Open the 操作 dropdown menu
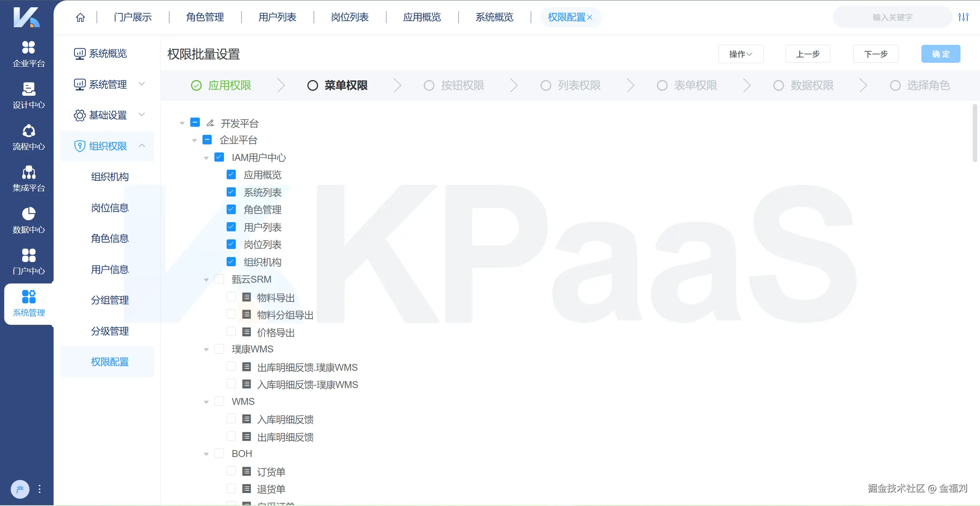This screenshot has width=980, height=506. click(x=740, y=54)
